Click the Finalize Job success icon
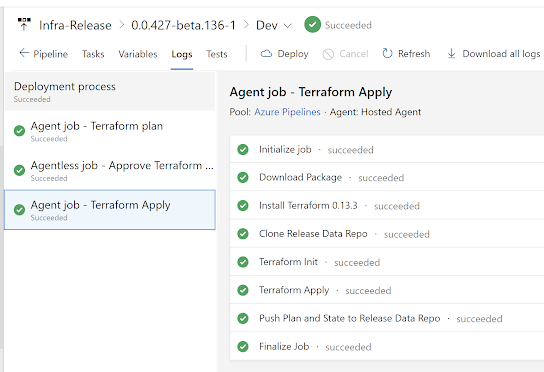This screenshot has width=544, height=372. click(x=243, y=346)
